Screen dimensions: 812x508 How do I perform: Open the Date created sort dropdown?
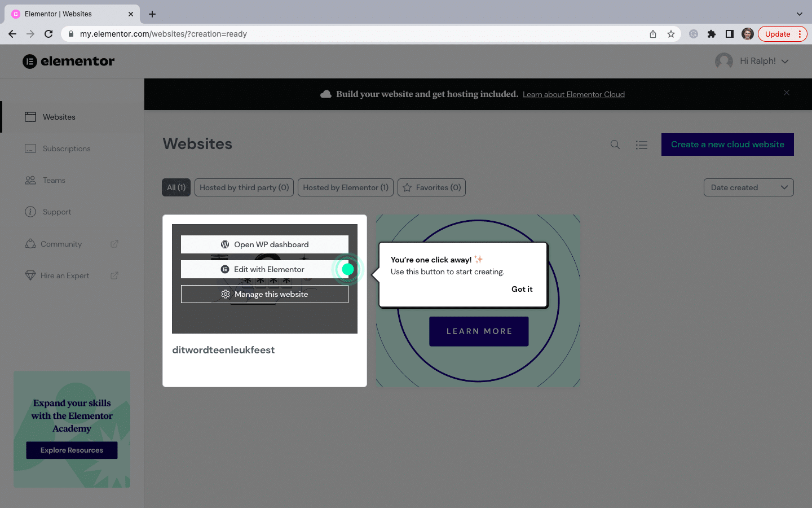click(748, 187)
